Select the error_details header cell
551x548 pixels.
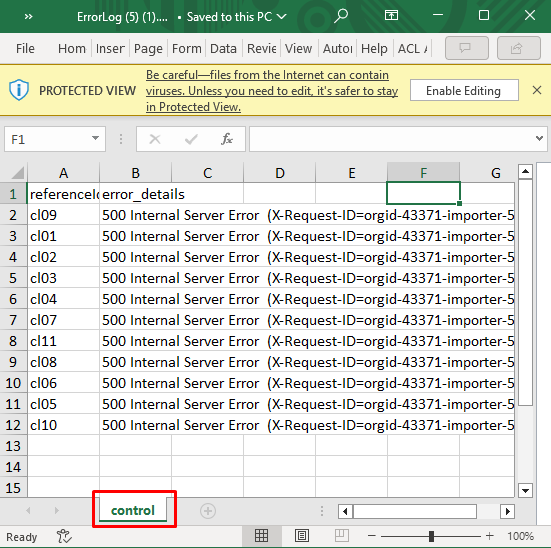136,194
